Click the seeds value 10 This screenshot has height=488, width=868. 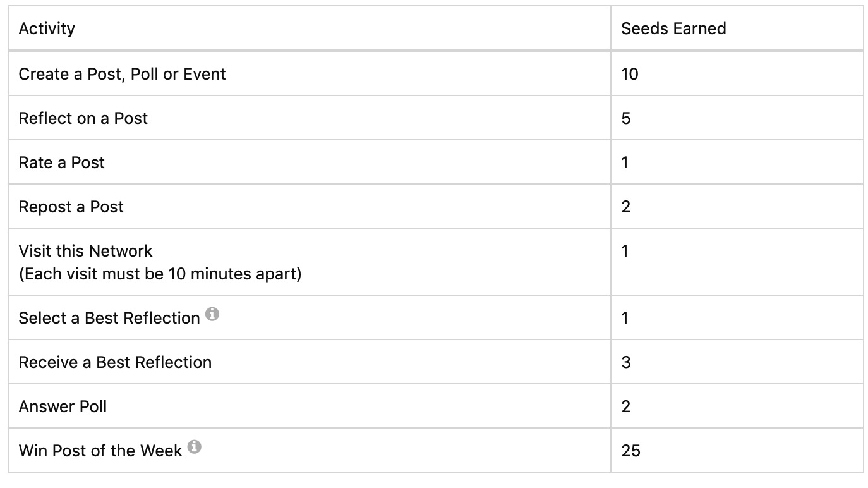click(630, 74)
